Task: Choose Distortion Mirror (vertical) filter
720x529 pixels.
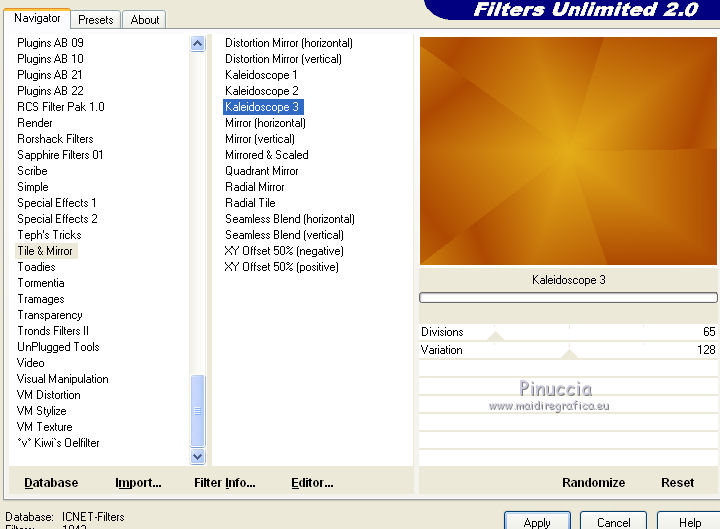Action: point(283,59)
